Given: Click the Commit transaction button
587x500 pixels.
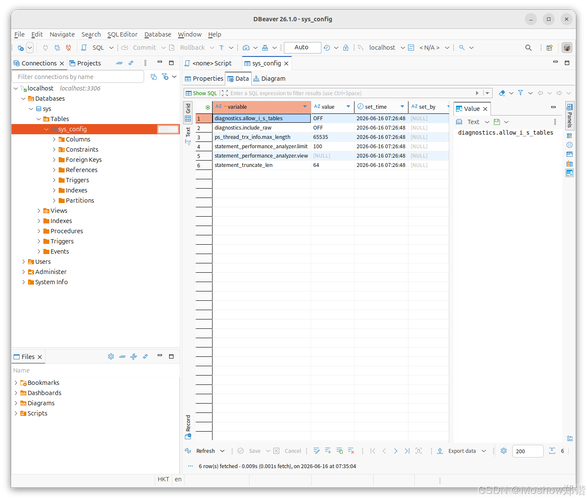Looking at the screenshot, I should (x=139, y=48).
